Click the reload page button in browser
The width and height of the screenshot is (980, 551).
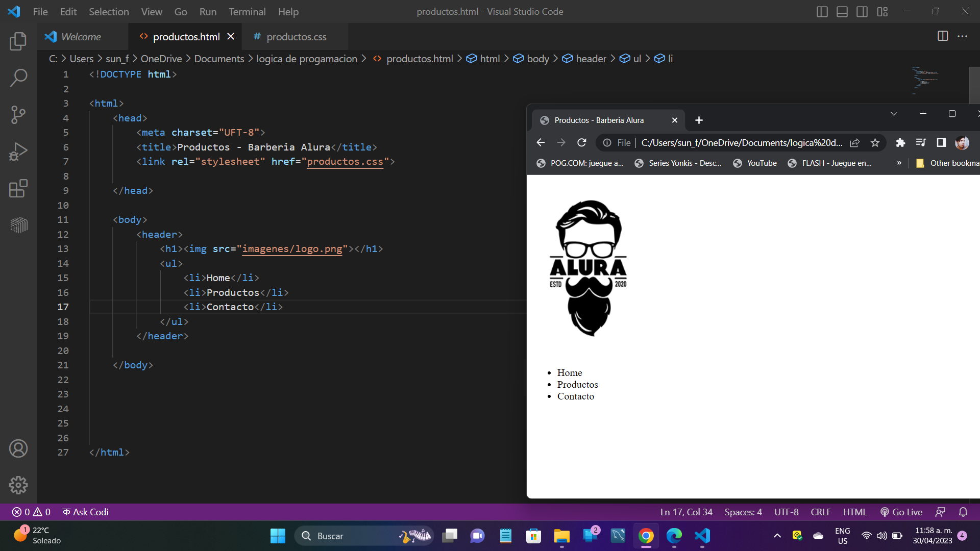point(581,142)
